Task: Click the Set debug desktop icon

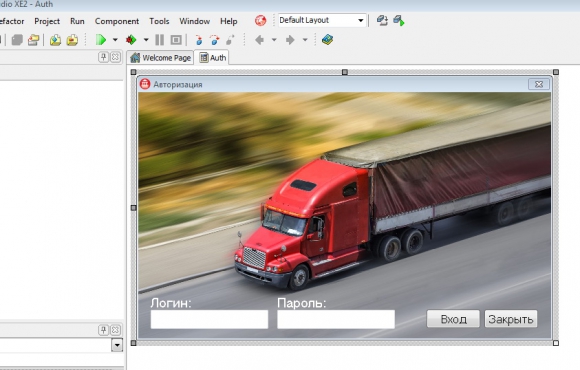Action: click(399, 20)
